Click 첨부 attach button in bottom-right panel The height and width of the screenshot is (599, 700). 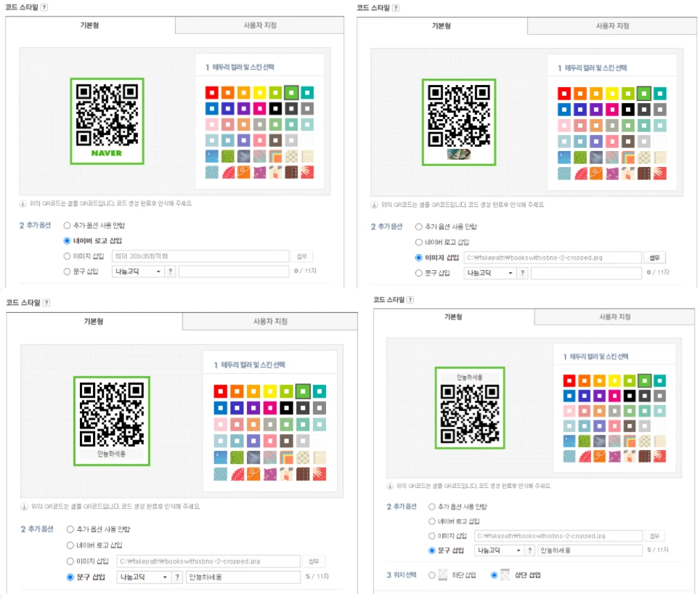tap(654, 536)
